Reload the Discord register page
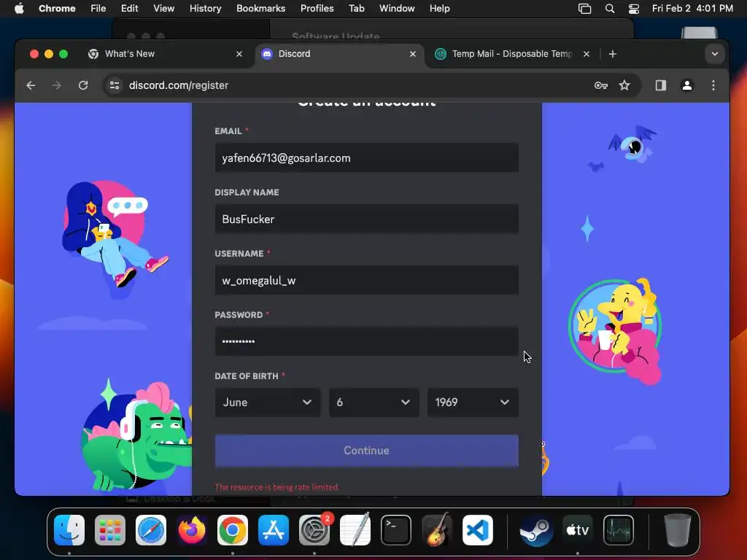 point(83,85)
